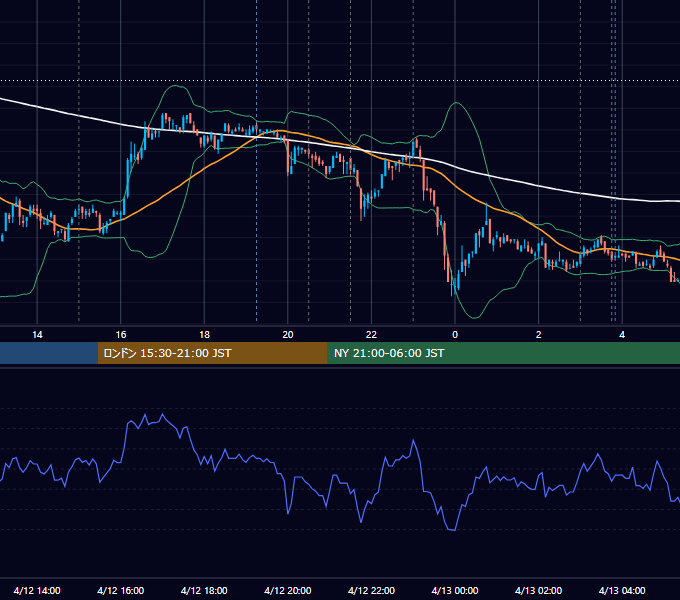Click the 4/12 22:00 time label
The image size is (680, 600).
coord(371,590)
